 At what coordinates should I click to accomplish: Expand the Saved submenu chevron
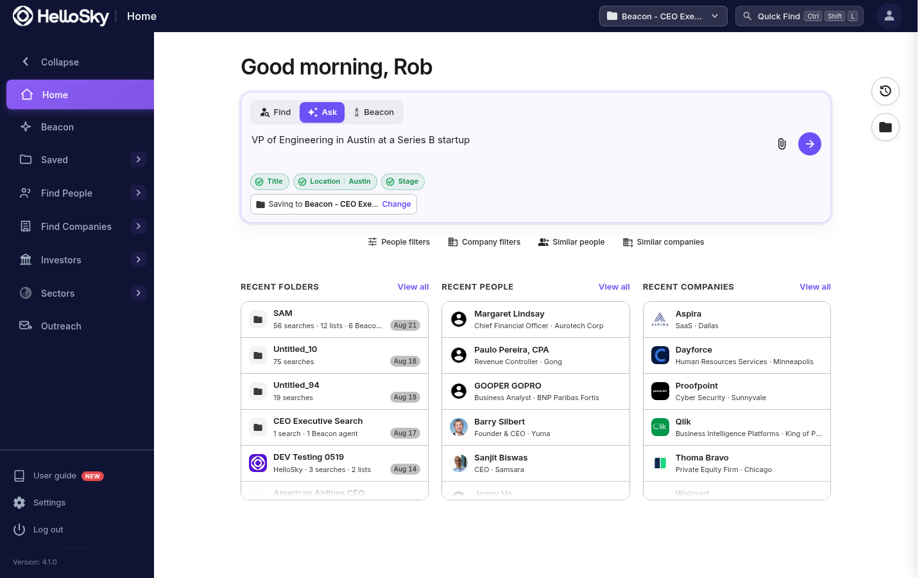pyautogui.click(x=139, y=159)
